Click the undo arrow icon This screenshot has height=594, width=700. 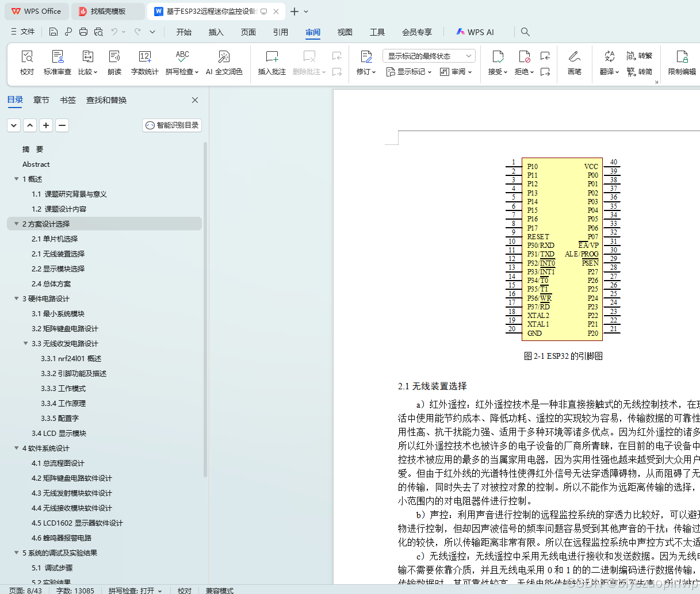tap(114, 32)
